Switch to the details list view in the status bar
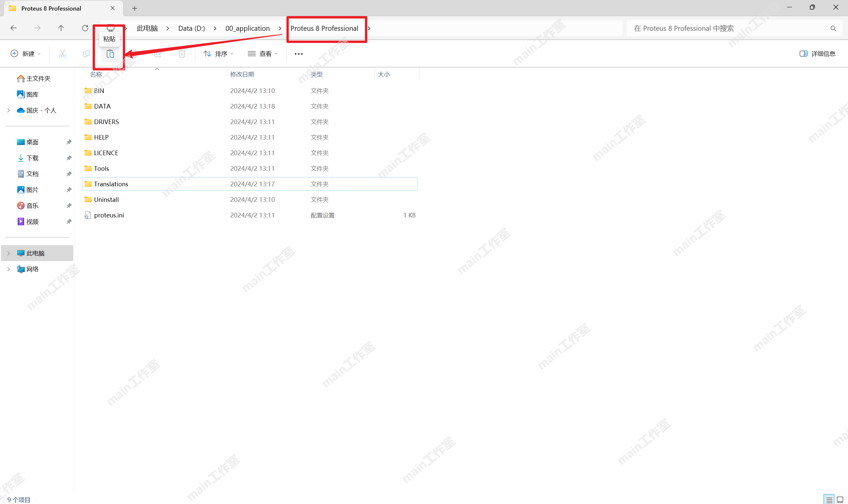 coord(829,500)
